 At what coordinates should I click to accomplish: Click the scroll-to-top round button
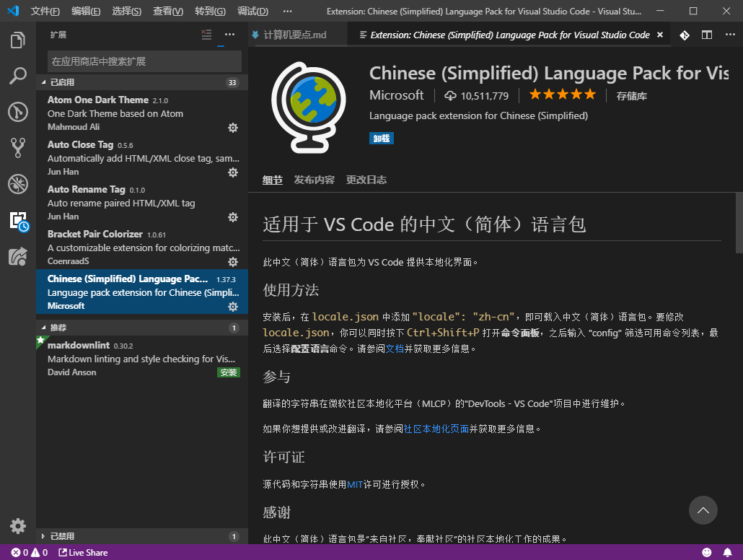703,510
